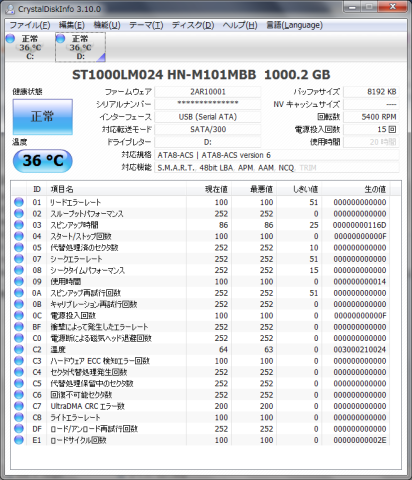Open the ヘルプ(H) menu

[240, 25]
